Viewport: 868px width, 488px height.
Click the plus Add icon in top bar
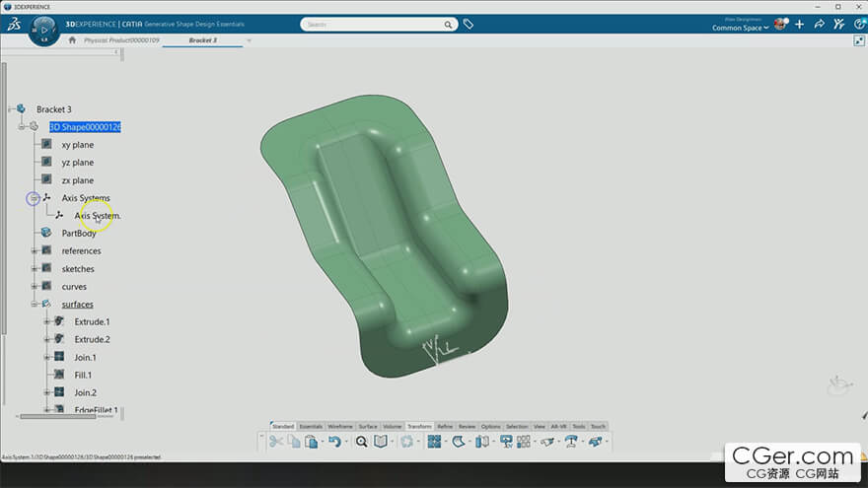click(x=799, y=24)
